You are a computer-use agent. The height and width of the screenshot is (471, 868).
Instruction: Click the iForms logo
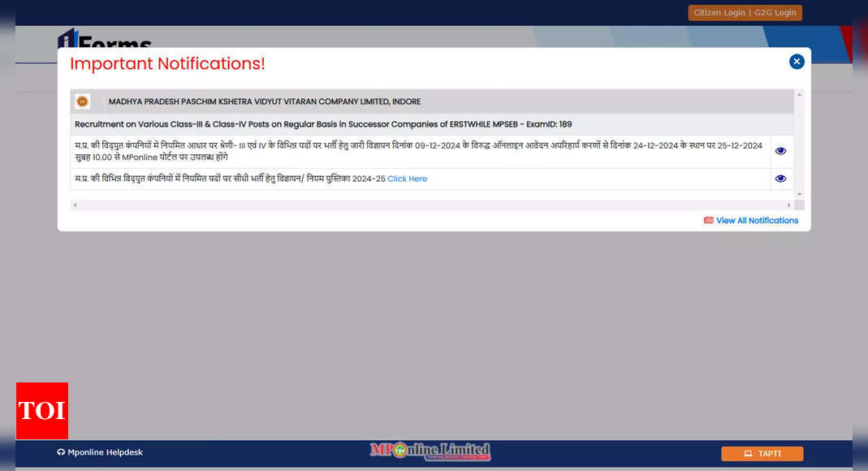coord(104,41)
